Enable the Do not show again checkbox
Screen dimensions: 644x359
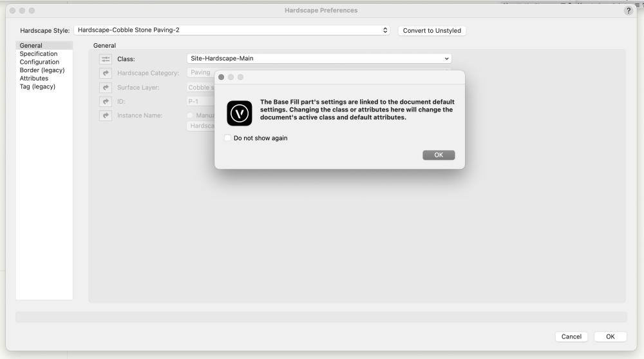click(228, 138)
